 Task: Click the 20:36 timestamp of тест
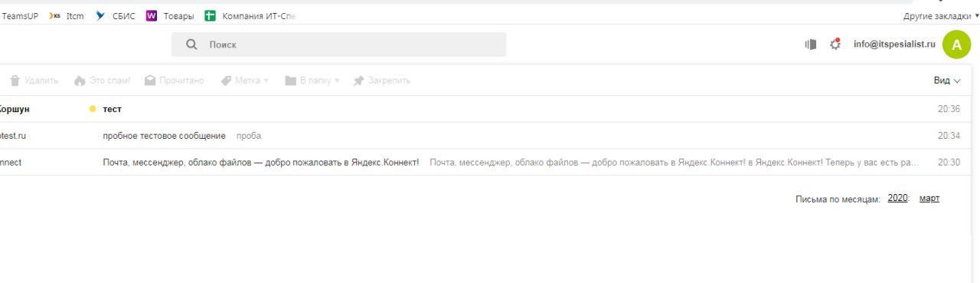click(x=949, y=109)
